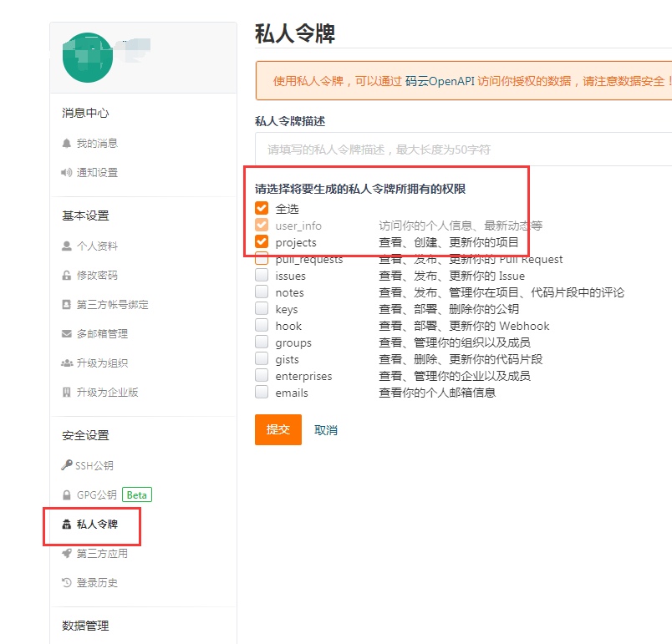Uncheck the projects permission checkbox

(262, 241)
